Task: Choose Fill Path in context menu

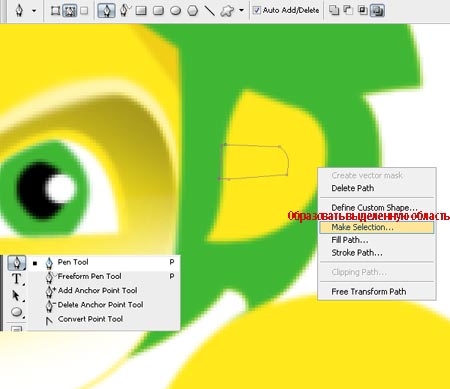Action: 377,240
